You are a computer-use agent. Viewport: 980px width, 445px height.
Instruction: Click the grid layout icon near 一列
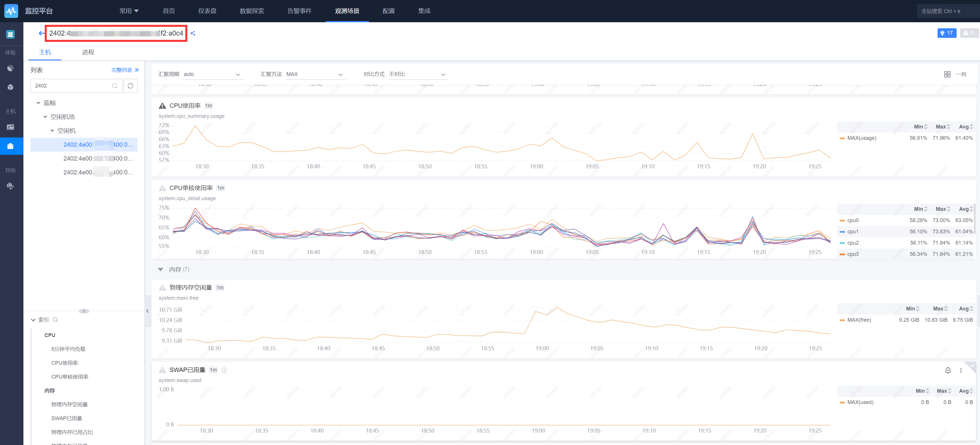pos(947,74)
